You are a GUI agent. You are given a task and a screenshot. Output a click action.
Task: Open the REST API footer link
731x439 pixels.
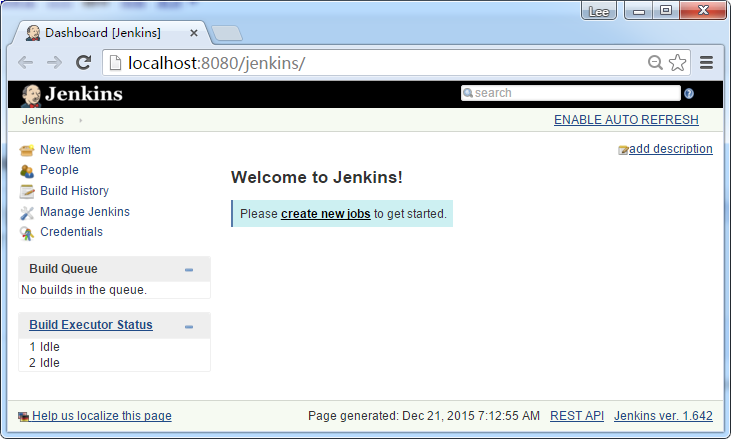point(577,416)
